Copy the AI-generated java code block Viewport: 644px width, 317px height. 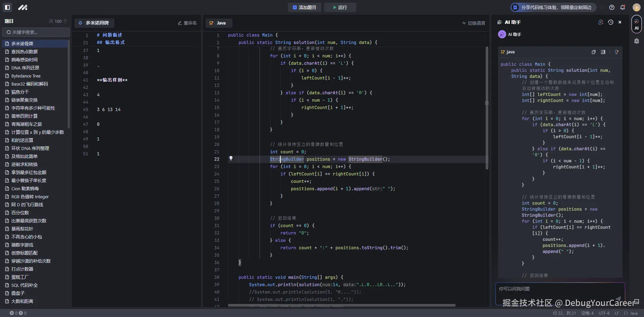click(593, 52)
